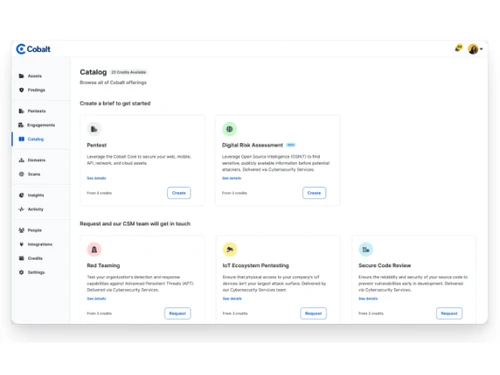Click the Pentests sidebar icon
The width and height of the screenshot is (500, 375).
click(21, 111)
